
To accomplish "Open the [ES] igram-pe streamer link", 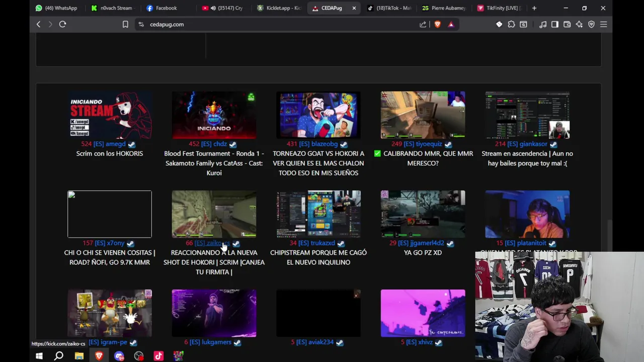I will click(x=108, y=342).
